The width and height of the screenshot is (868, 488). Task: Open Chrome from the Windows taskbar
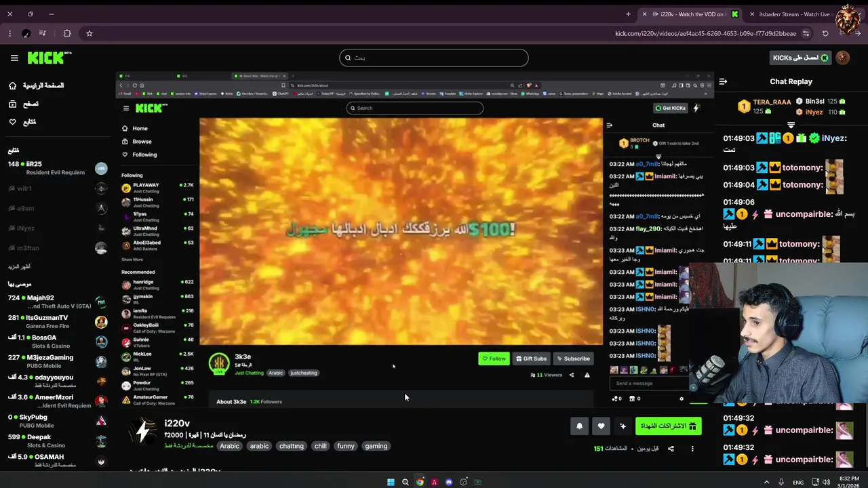(420, 482)
